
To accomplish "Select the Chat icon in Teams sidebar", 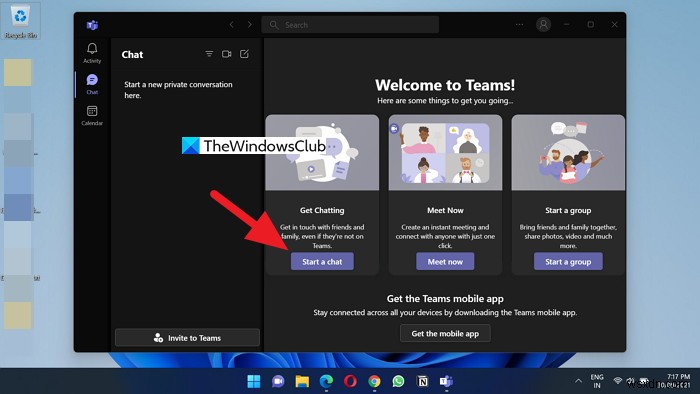I will coord(92,84).
